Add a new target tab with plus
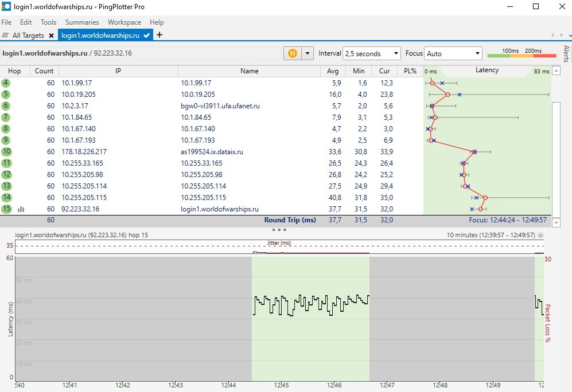Screen dimensions: 572x392 (x=159, y=35)
